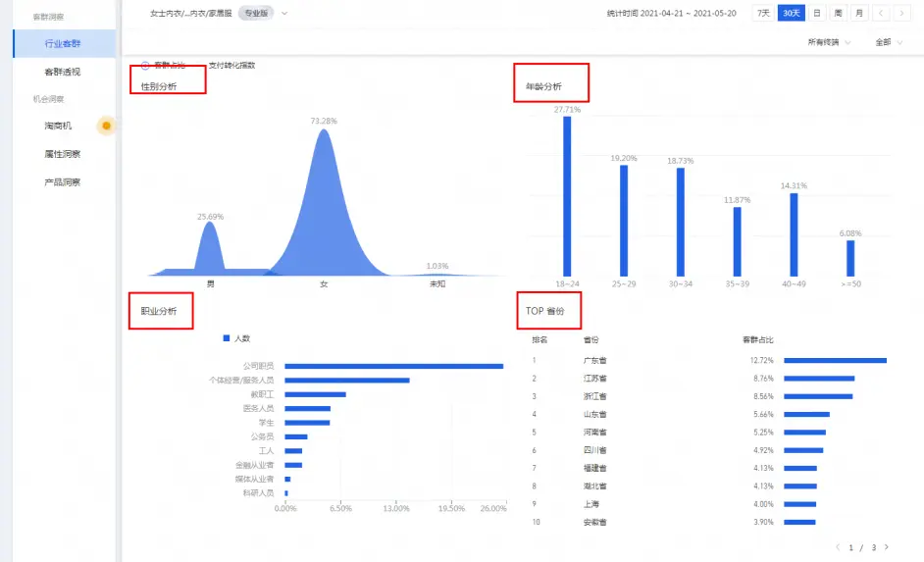This screenshot has height=562, width=924.
Task: Click the 统计时间 2021-04-21 ~ 2021-05-20 range
Action: 671,13
